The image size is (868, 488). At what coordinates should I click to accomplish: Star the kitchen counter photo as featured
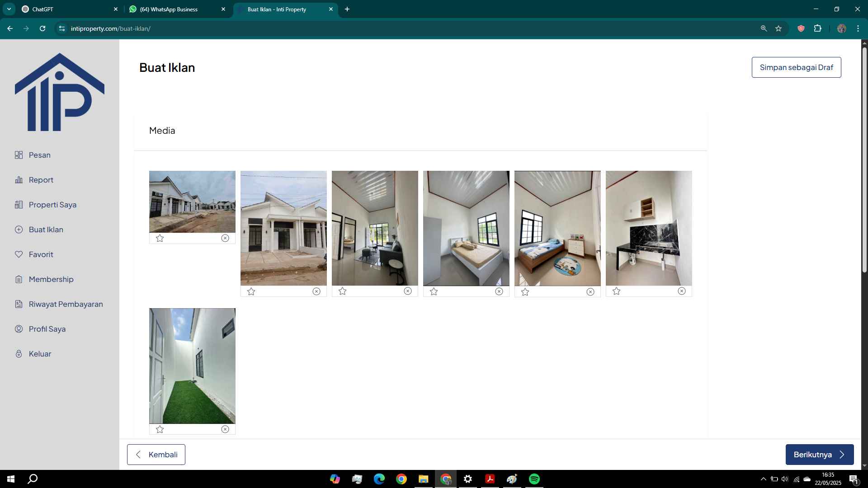click(x=617, y=291)
